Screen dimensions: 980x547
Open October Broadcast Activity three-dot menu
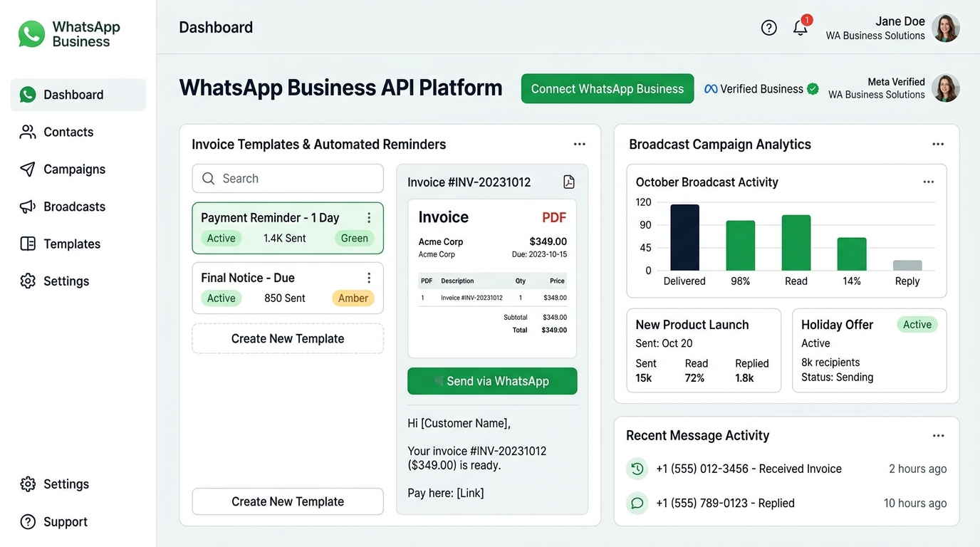point(929,182)
